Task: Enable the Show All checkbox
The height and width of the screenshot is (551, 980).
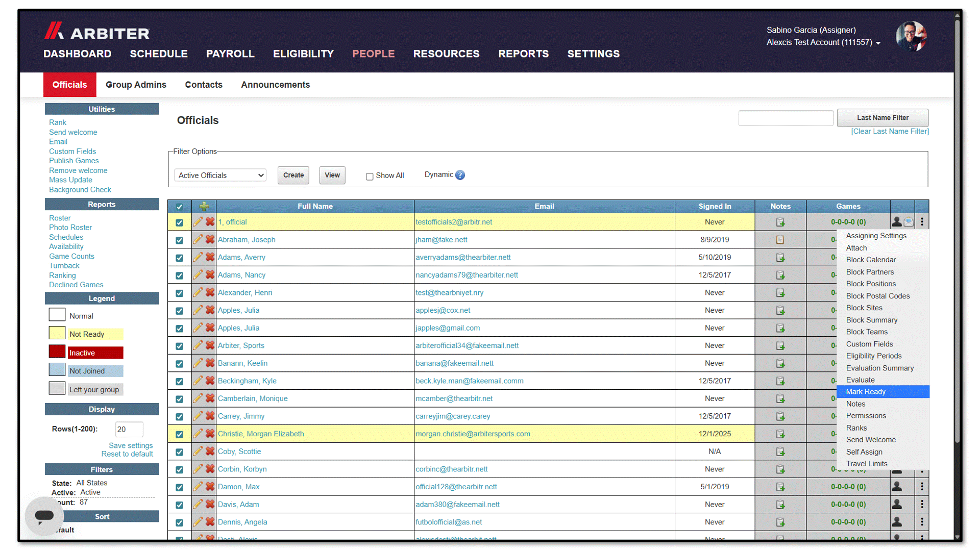Action: 370,177
